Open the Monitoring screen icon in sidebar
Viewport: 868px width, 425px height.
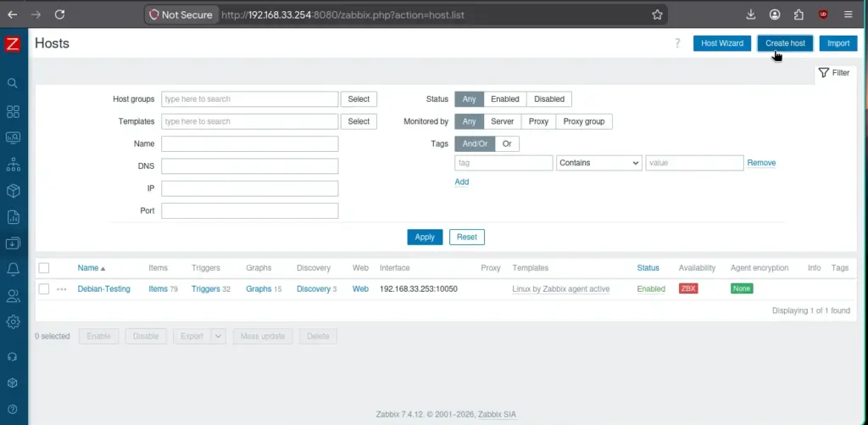[x=13, y=138]
